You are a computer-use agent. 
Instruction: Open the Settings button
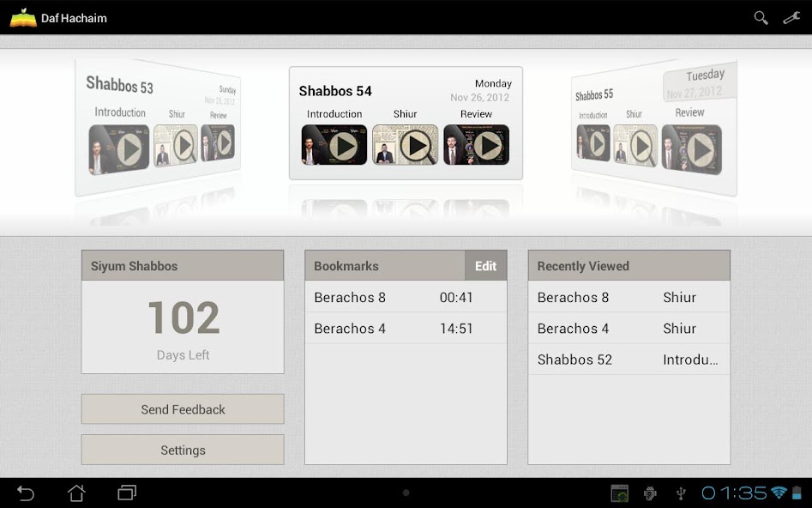tap(183, 451)
